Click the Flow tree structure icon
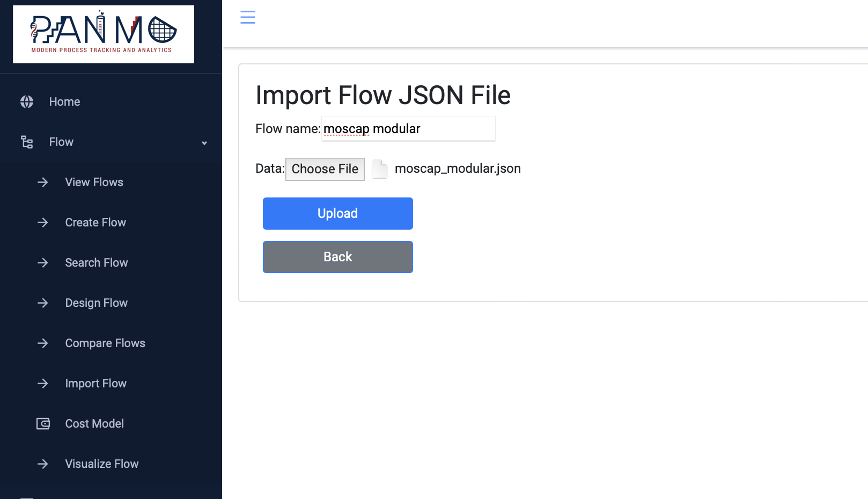The image size is (868, 499). (x=27, y=142)
